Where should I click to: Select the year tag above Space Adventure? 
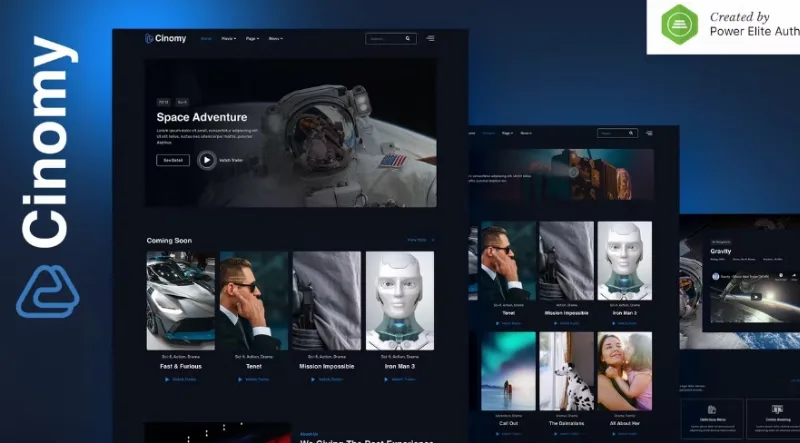coord(163,102)
